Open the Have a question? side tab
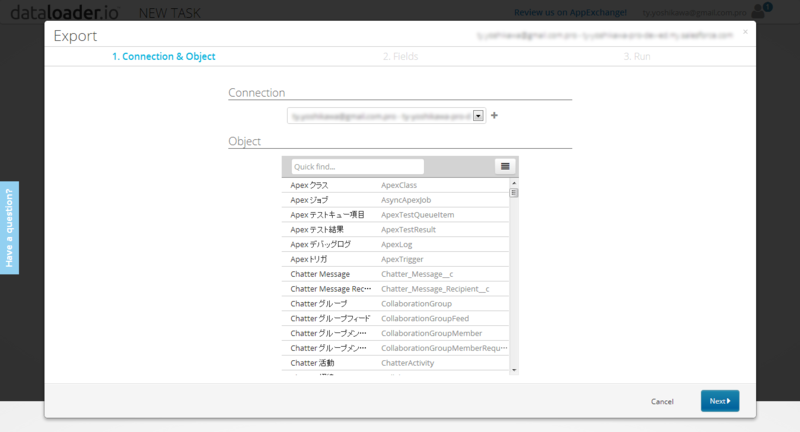Screen dimensions: 800x432 pos(9,227)
